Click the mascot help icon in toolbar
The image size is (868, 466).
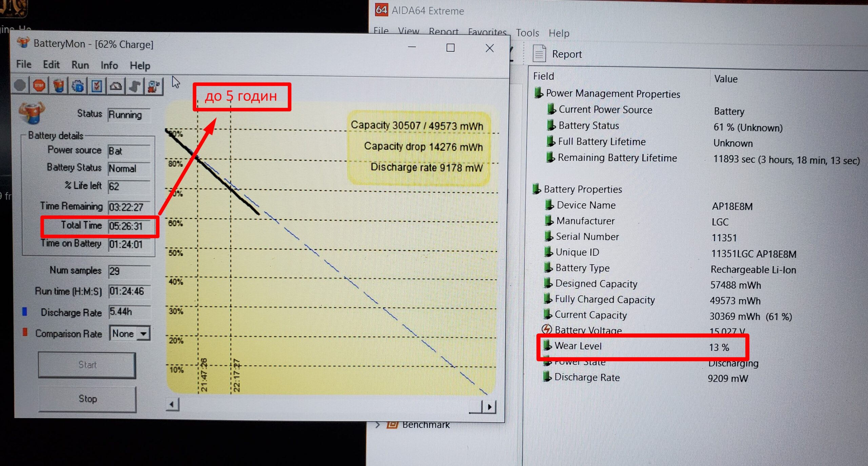[154, 86]
